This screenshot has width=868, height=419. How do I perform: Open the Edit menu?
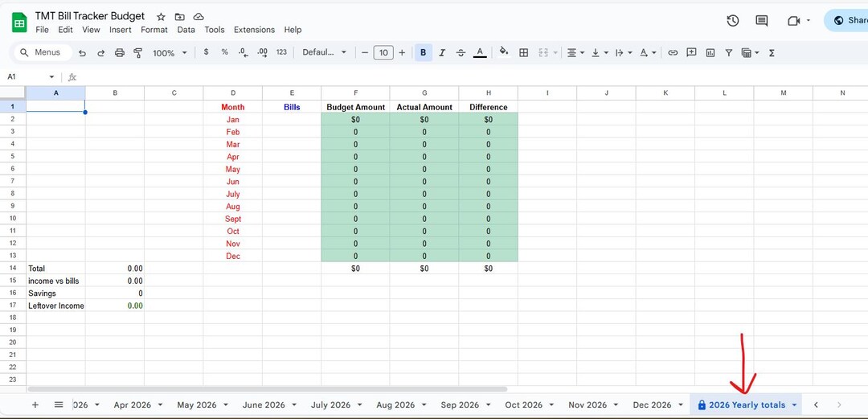coord(65,30)
